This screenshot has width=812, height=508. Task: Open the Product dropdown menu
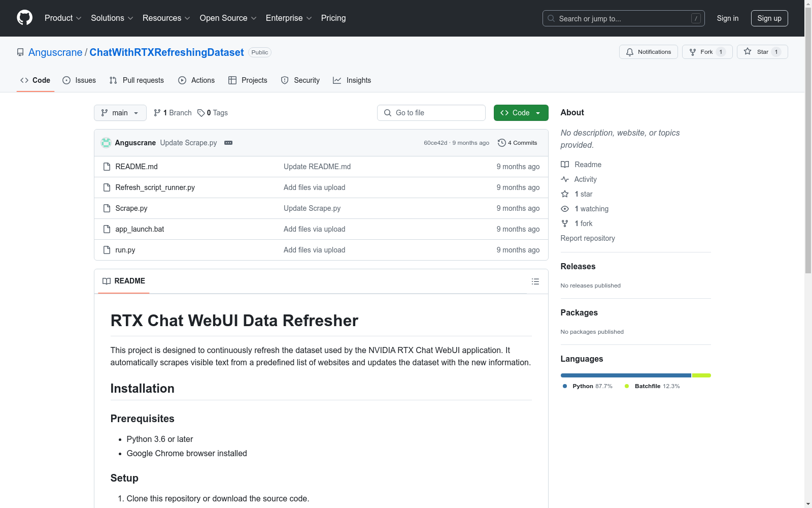(63, 18)
